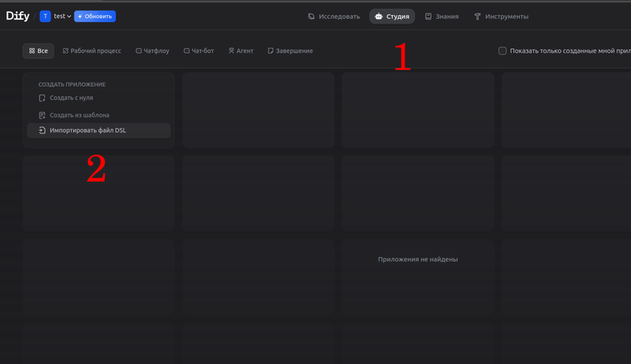Click the blue T workspace avatar

tap(45, 16)
